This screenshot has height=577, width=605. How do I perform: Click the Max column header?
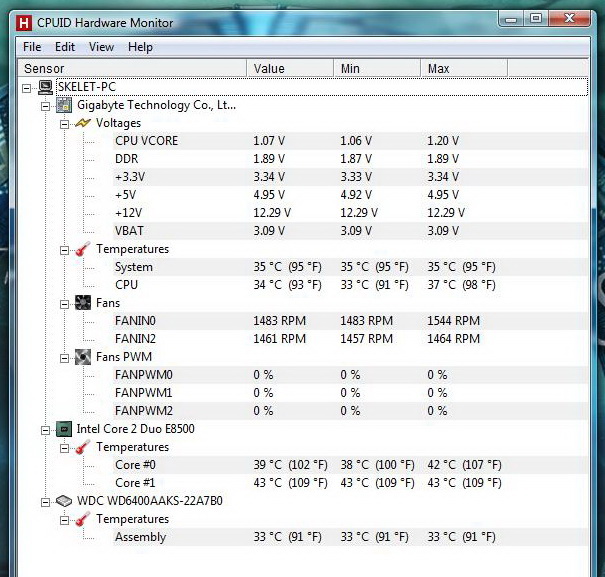click(464, 69)
